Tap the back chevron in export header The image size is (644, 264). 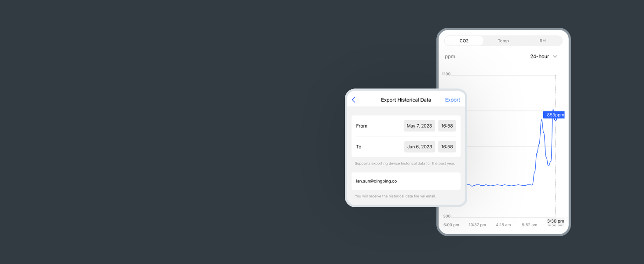tap(354, 100)
